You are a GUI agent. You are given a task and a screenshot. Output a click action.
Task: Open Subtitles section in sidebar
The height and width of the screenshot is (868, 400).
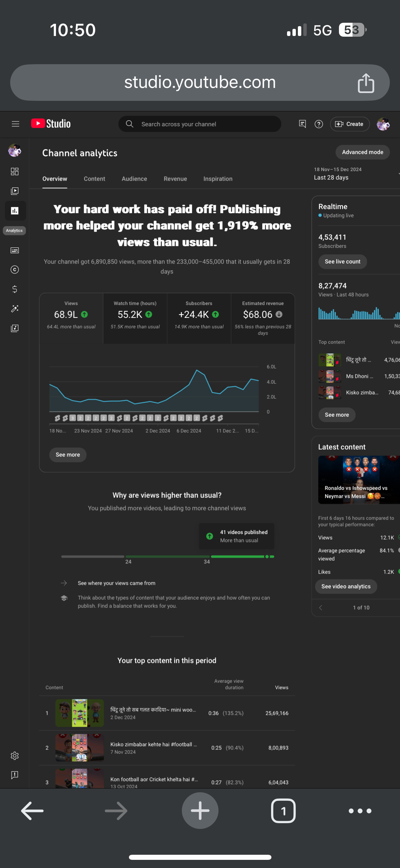click(15, 251)
